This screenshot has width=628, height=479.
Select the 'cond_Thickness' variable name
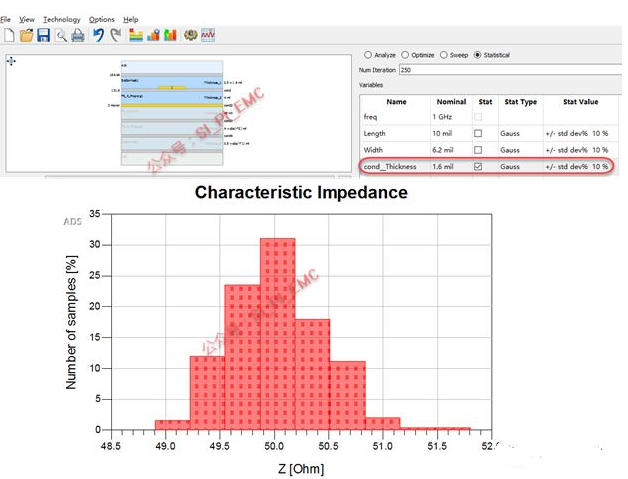pos(390,166)
